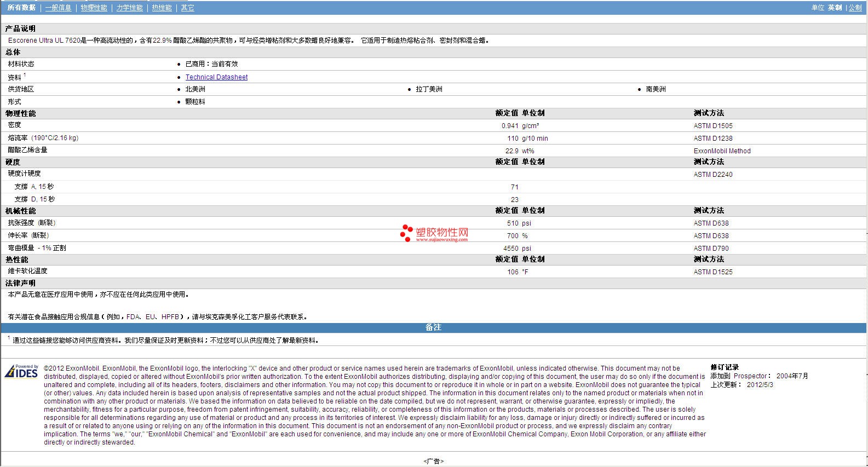Click Vicat temperature value 106
Image resolution: width=868 pixels, height=467 pixels.
click(x=513, y=272)
